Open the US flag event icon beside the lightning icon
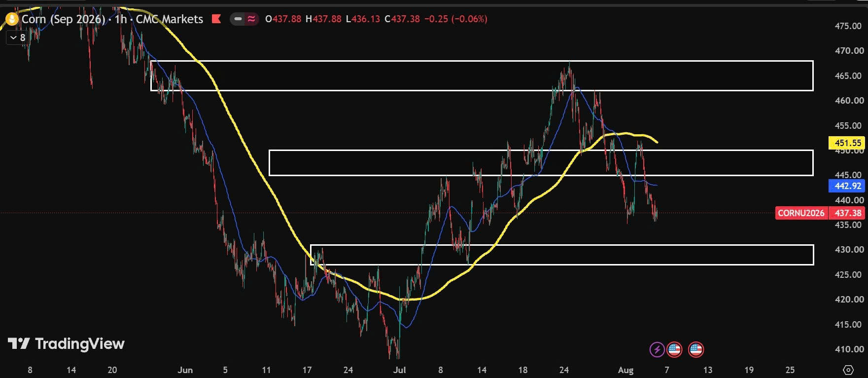 pyautogui.click(x=674, y=350)
